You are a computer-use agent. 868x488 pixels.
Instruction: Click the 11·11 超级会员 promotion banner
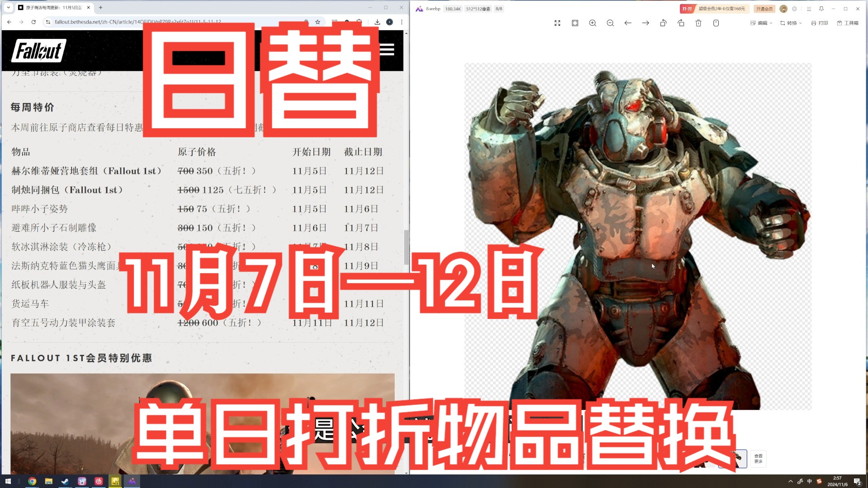tap(714, 9)
